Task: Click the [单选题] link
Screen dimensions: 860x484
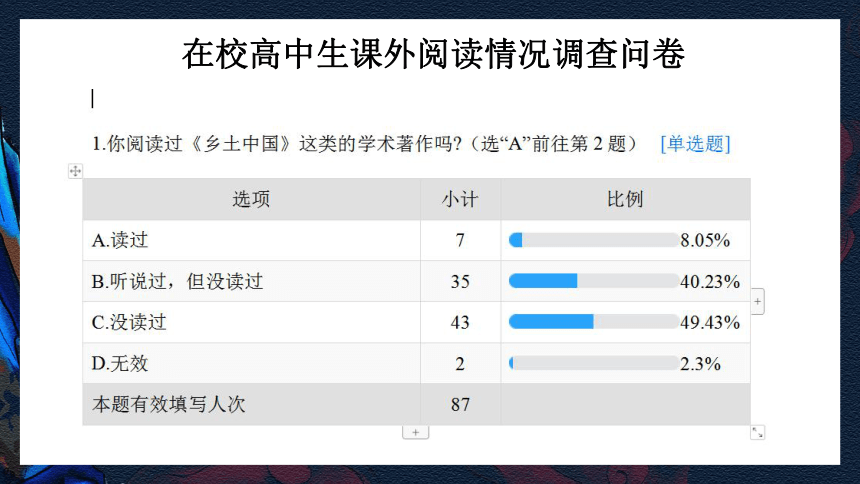Action: click(695, 144)
